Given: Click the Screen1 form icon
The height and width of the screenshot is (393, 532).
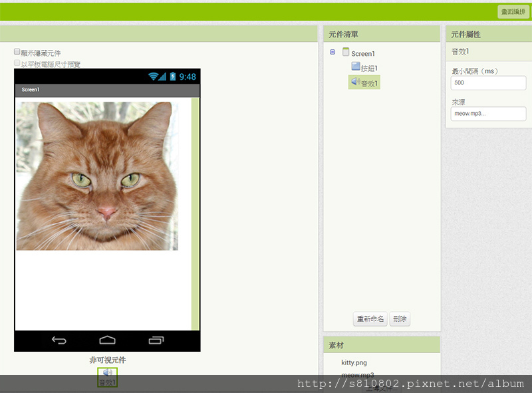Looking at the screenshot, I should click(346, 52).
